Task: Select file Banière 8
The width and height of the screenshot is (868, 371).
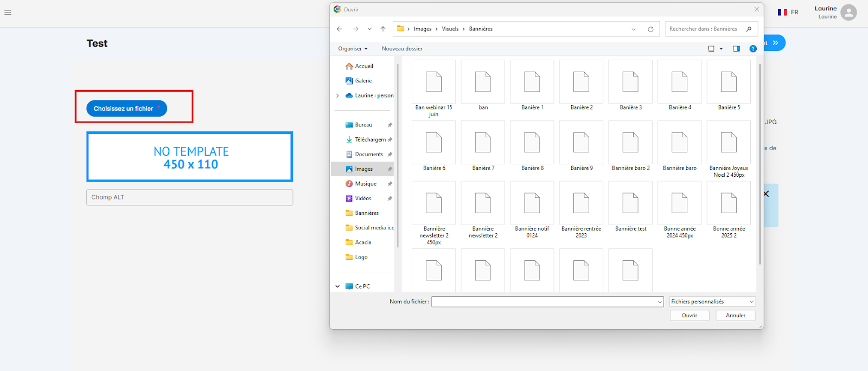Action: pos(532,146)
